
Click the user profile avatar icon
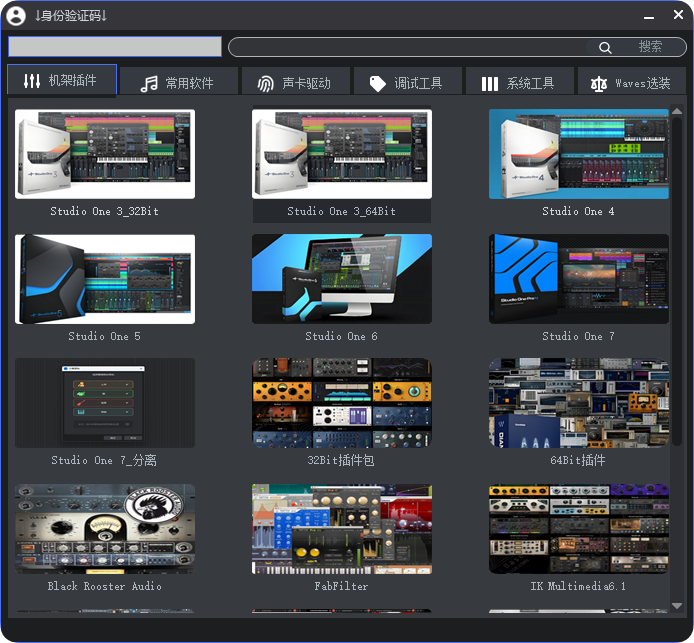coord(16,15)
